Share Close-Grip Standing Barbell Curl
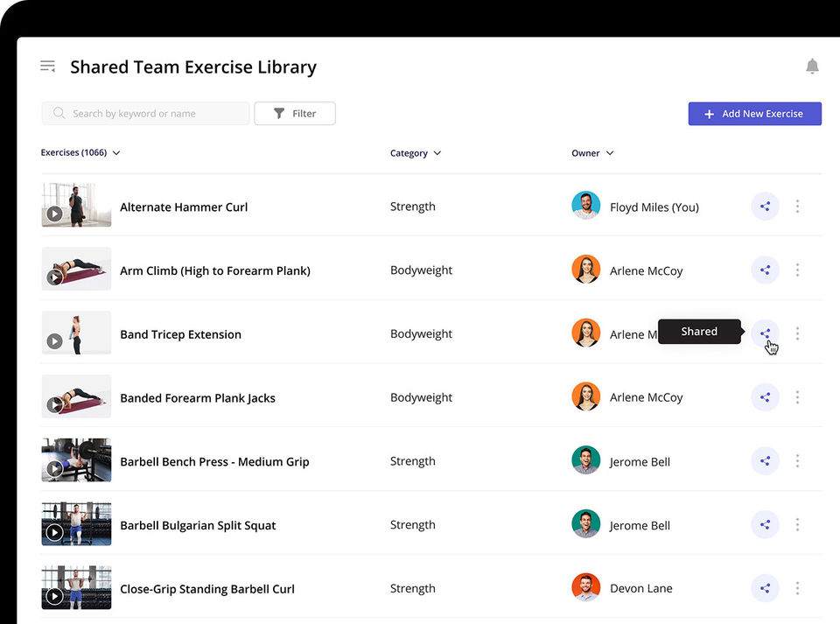 (x=765, y=588)
